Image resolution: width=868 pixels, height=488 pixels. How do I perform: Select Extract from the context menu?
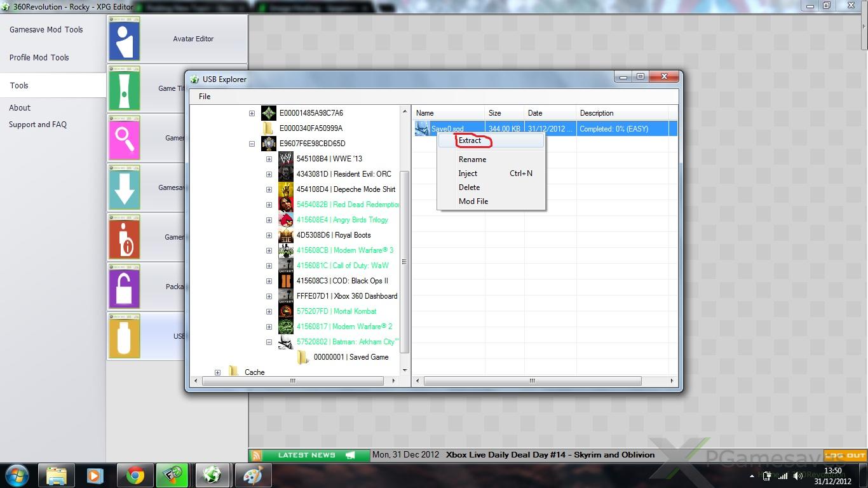coord(470,140)
